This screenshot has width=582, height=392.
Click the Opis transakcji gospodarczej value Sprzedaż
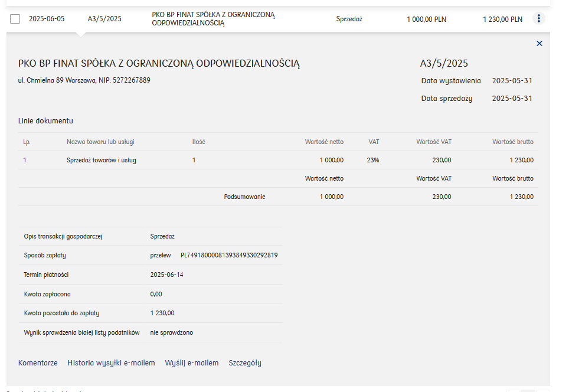click(x=162, y=236)
